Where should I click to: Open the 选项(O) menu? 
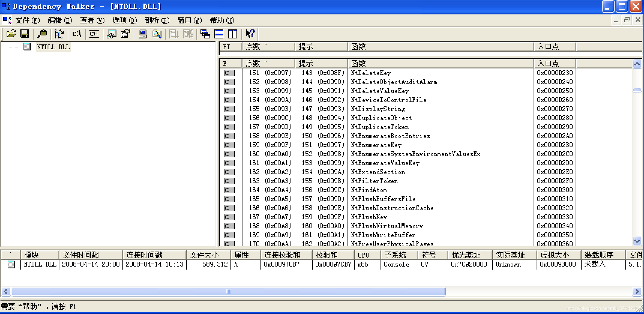(x=125, y=20)
